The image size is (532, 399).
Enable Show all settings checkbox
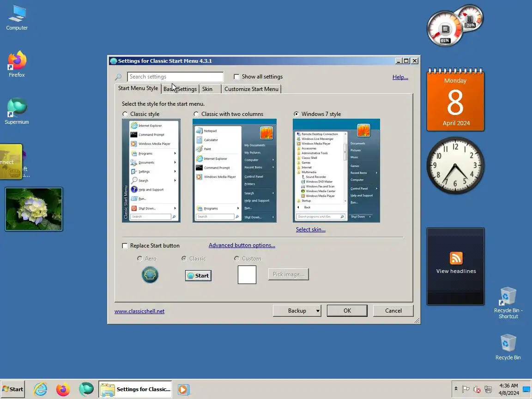pos(236,77)
